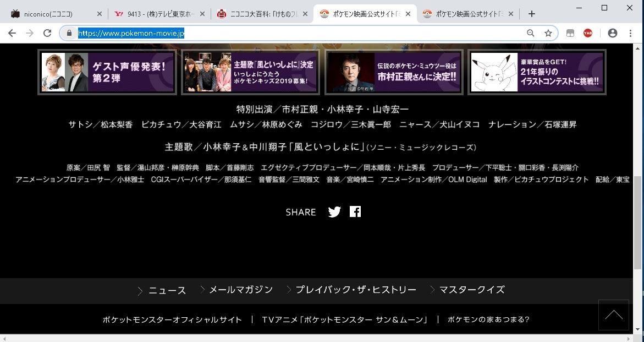The image size is (644, 342).
Task: Click the ムサシ／林原めぐみ credit
Action: point(266,124)
